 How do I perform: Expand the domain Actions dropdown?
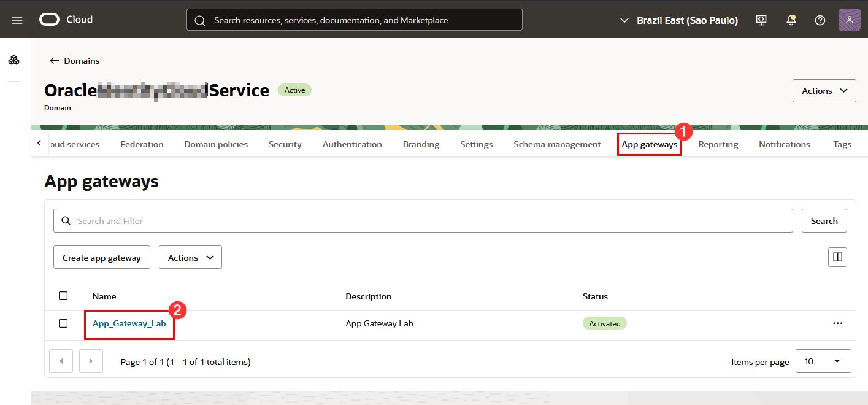coord(824,91)
